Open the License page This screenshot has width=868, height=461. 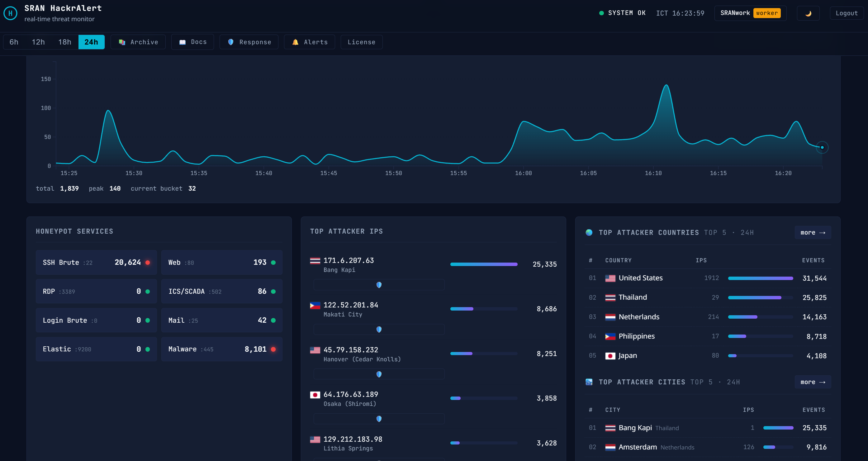click(x=361, y=42)
